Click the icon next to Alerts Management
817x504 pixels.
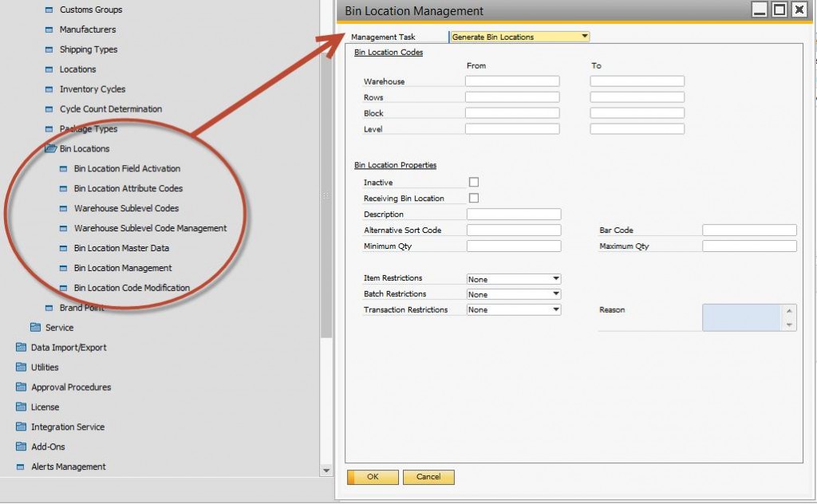tap(21, 467)
